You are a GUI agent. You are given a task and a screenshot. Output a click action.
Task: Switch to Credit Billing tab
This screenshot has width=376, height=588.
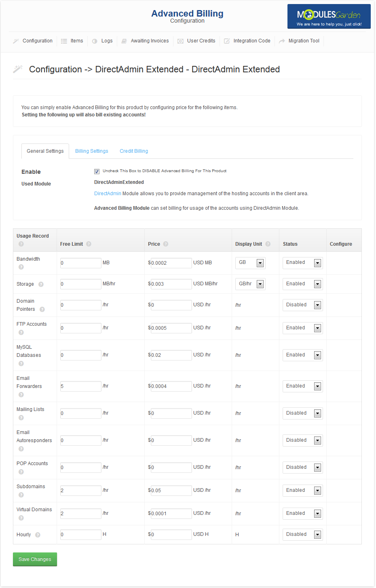pyautogui.click(x=134, y=151)
